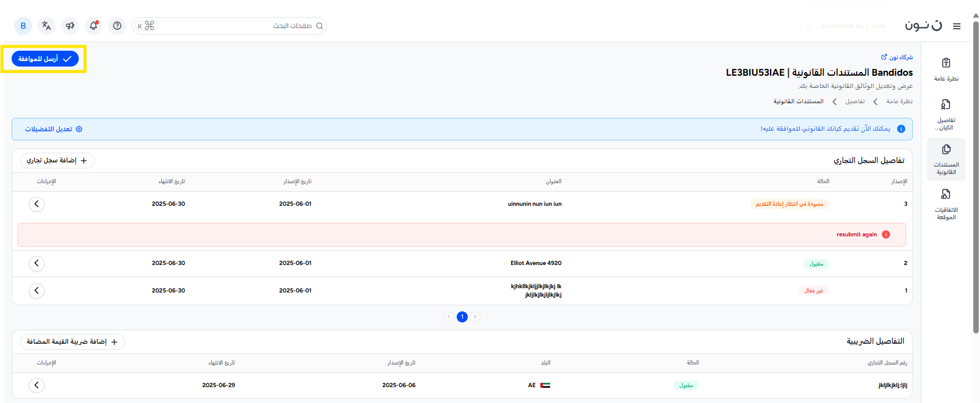The width and height of the screenshot is (980, 403).
Task: Click the user avatar B icon
Action: 23,26
